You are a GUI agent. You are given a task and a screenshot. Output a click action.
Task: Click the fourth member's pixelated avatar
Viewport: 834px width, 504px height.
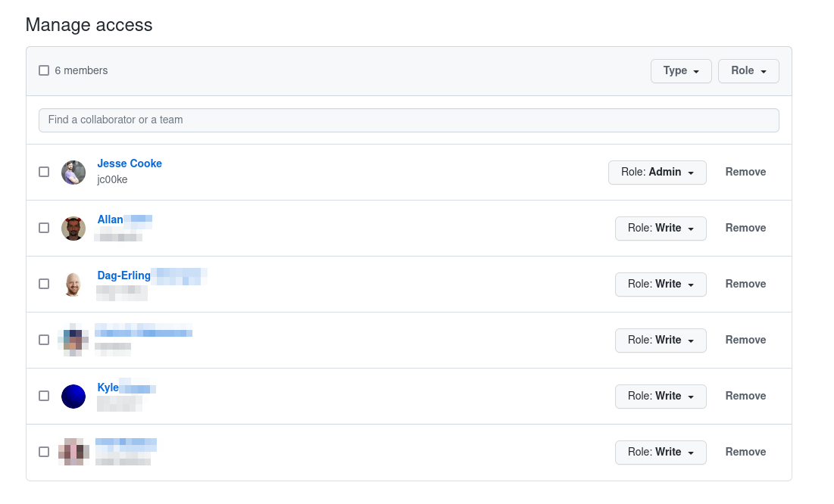point(73,340)
